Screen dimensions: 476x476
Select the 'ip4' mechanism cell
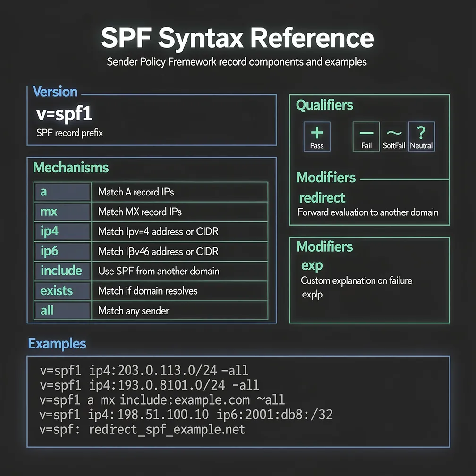tap(62, 231)
